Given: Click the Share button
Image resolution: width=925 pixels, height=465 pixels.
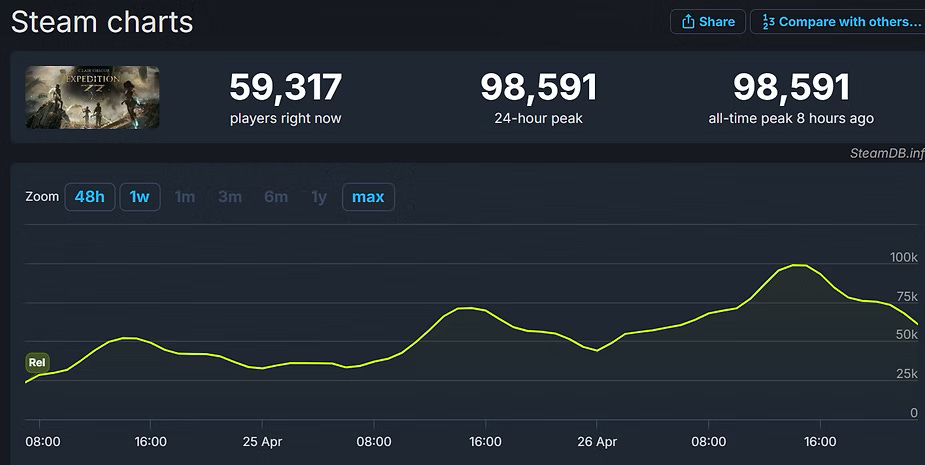Looking at the screenshot, I should 707,22.
